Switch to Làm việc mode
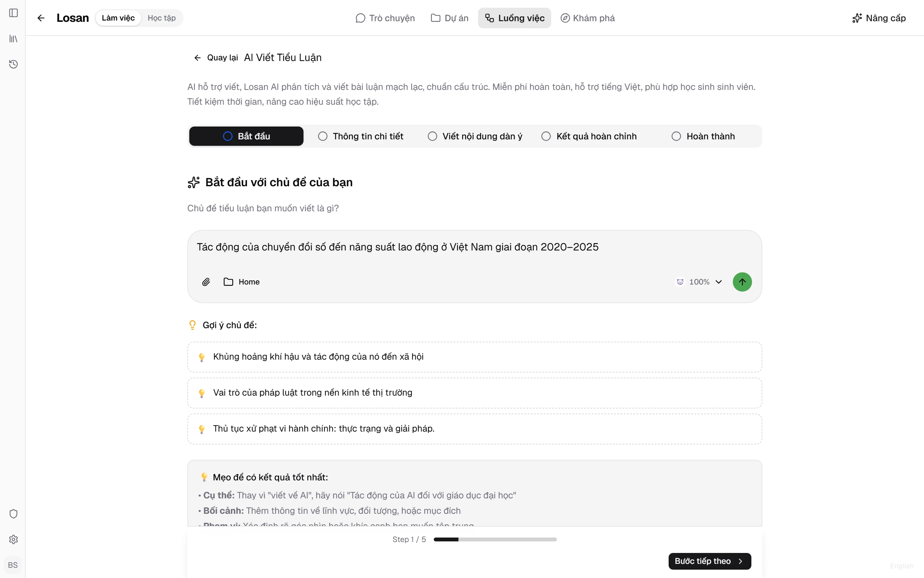The width and height of the screenshot is (924, 578). 118,18
